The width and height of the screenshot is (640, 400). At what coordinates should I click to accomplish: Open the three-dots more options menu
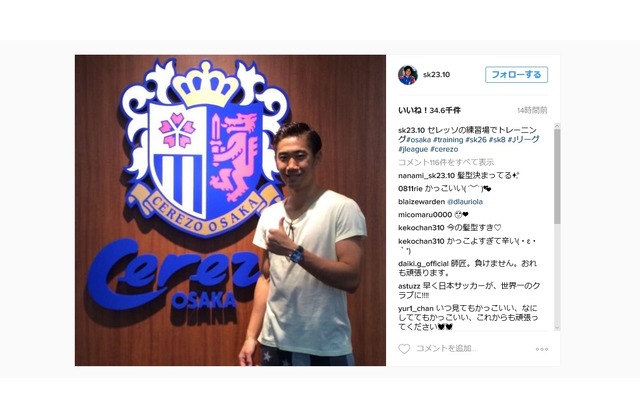(542, 349)
